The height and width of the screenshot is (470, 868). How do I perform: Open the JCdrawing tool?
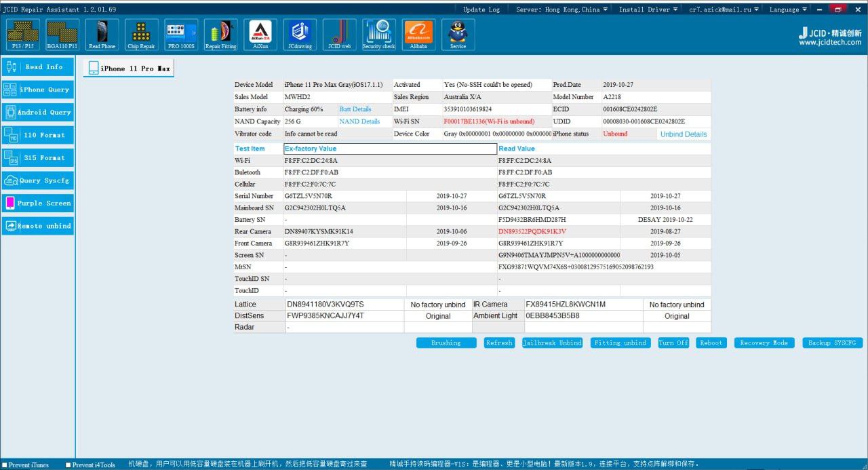pos(300,34)
